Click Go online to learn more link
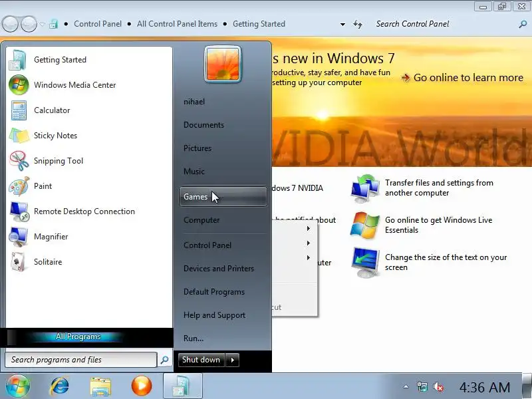The image size is (532, 399). click(x=468, y=78)
